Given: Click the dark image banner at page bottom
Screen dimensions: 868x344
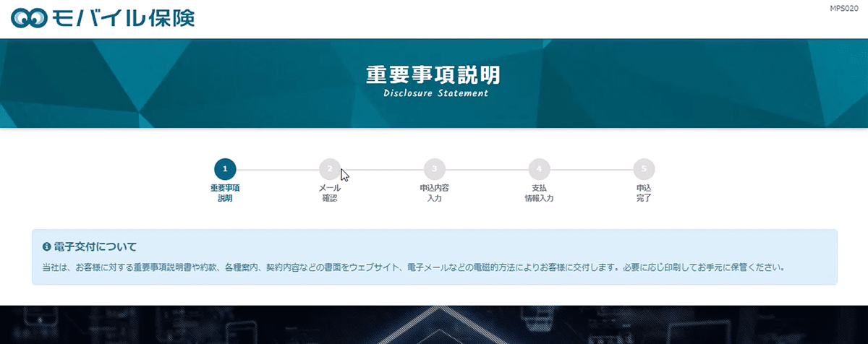Looking at the screenshot, I should (x=434, y=324).
